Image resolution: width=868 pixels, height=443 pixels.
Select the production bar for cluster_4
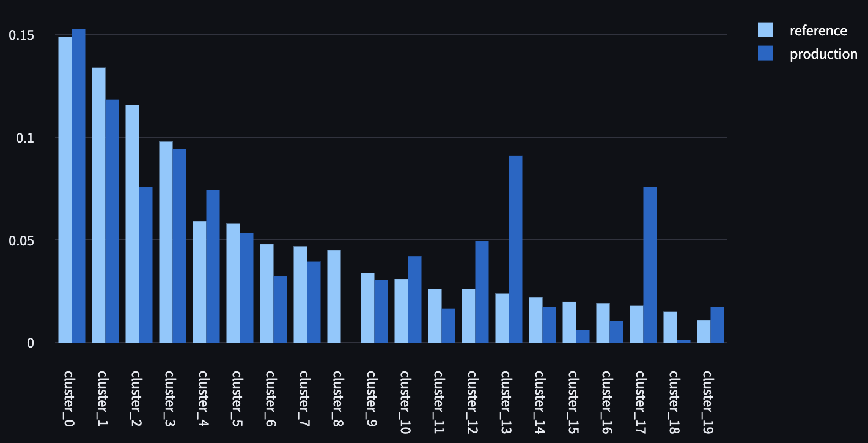(x=213, y=266)
